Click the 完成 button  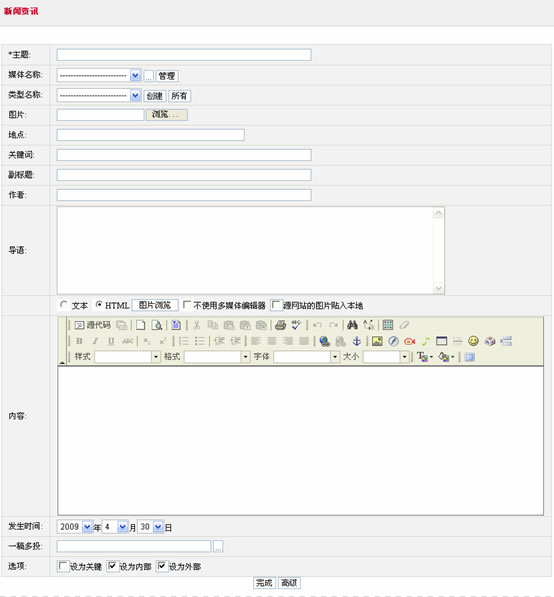point(264,583)
